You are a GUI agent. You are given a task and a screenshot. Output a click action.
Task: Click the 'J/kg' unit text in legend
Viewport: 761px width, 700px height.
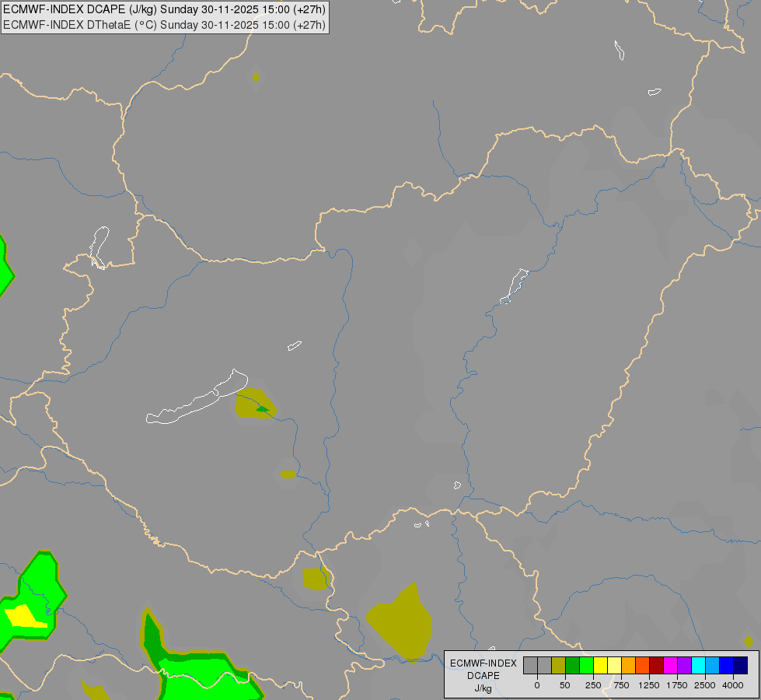[x=483, y=689]
